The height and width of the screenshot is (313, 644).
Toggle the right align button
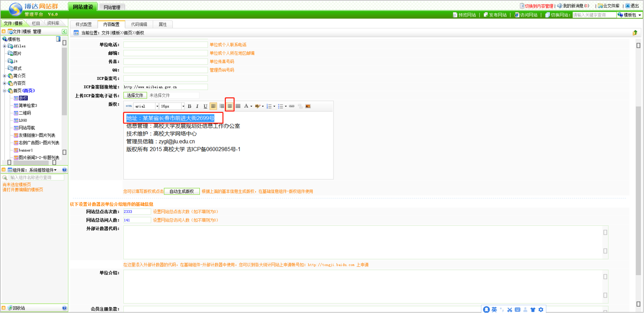222,106
